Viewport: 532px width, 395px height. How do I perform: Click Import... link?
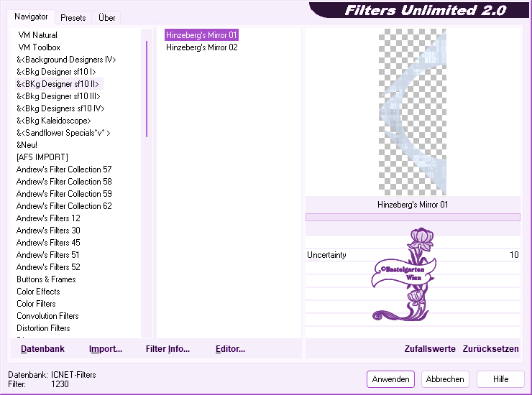pyautogui.click(x=106, y=349)
